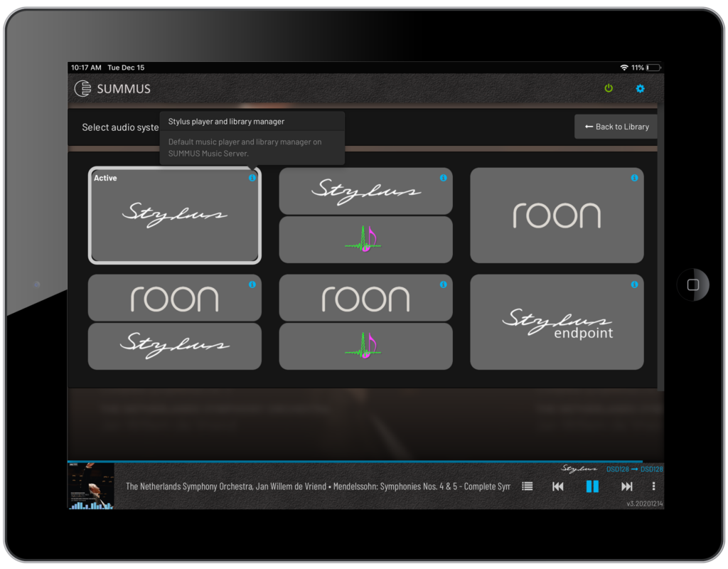728x569 pixels.
Task: Open the album art thumbnail in player bar
Action: 91,486
